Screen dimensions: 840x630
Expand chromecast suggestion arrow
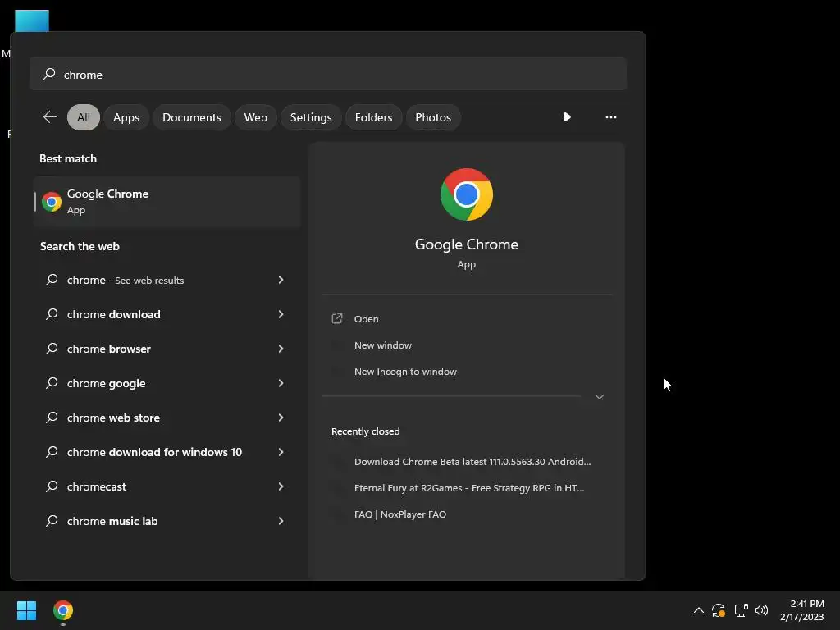click(281, 486)
